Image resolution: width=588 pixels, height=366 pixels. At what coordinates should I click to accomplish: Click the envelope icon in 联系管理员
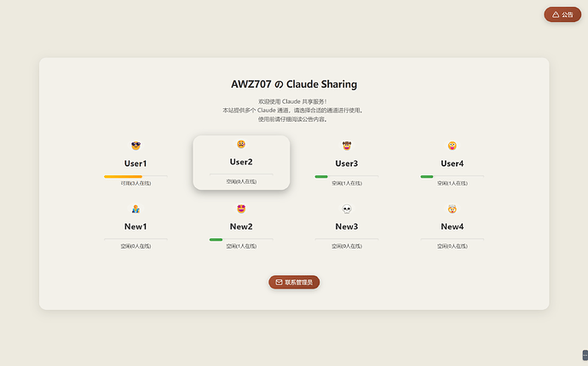pos(279,282)
